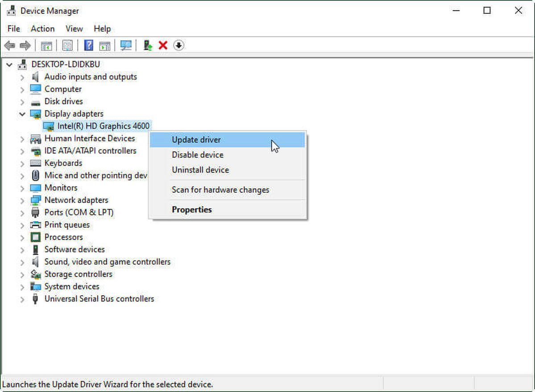The image size is (535, 392).
Task: Click the Display adapters category icon
Action: coord(35,114)
